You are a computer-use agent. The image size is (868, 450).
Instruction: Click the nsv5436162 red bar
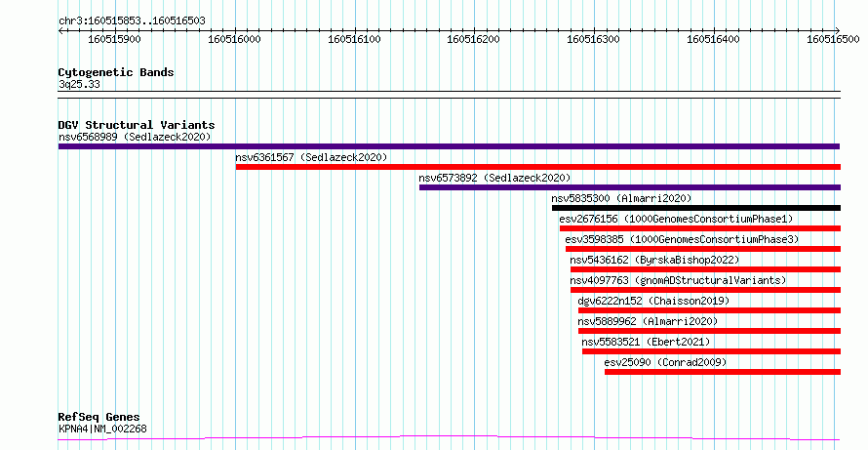click(705, 269)
